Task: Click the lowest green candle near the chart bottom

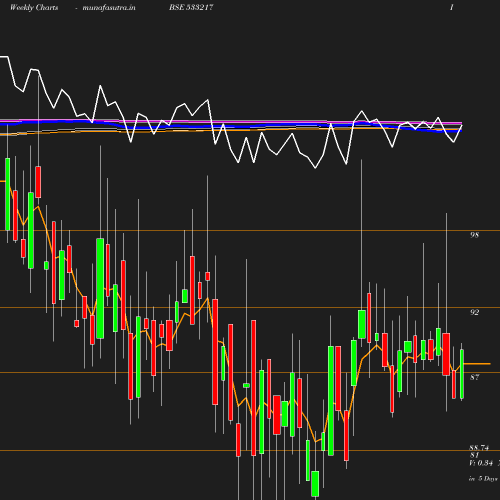Action: click(315, 484)
